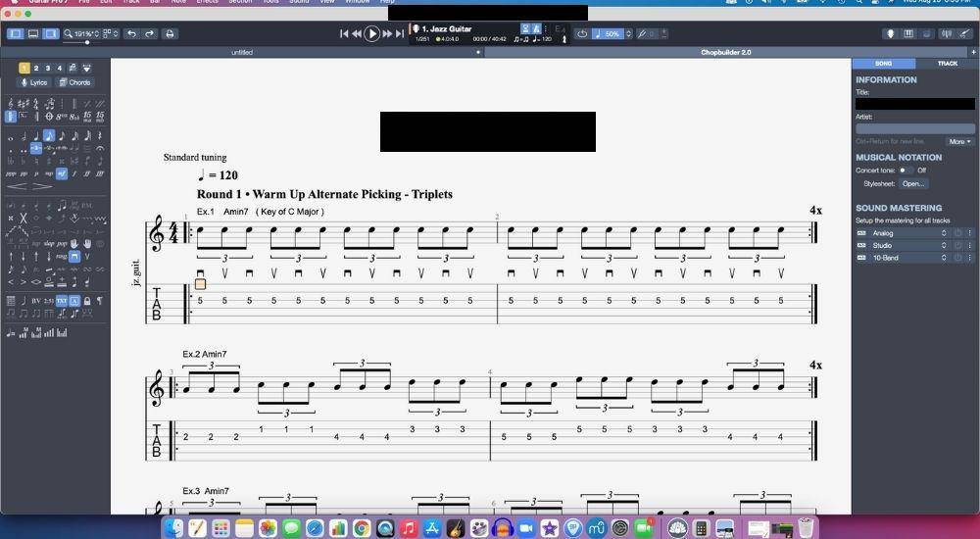Open the magnifier zoom tool

[x=68, y=33]
